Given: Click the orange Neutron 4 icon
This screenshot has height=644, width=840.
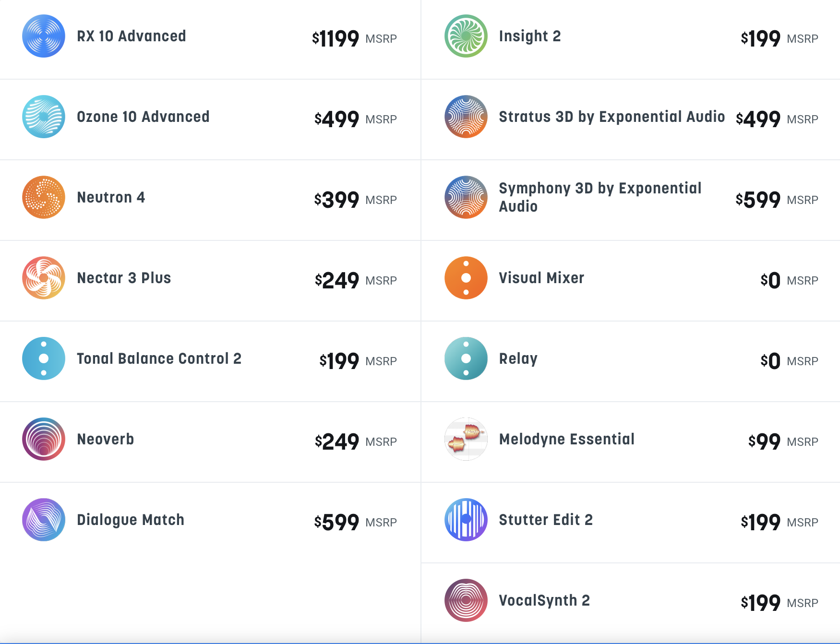Looking at the screenshot, I should [44, 197].
